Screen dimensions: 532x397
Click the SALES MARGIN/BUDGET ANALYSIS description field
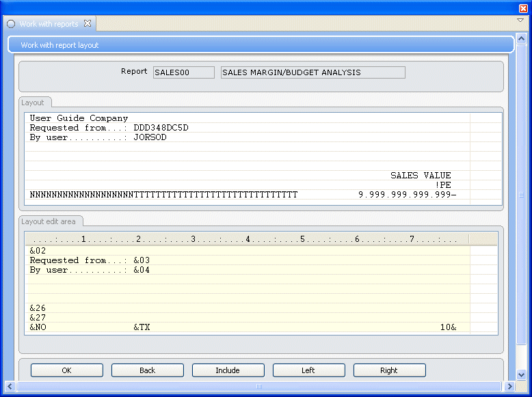click(312, 72)
